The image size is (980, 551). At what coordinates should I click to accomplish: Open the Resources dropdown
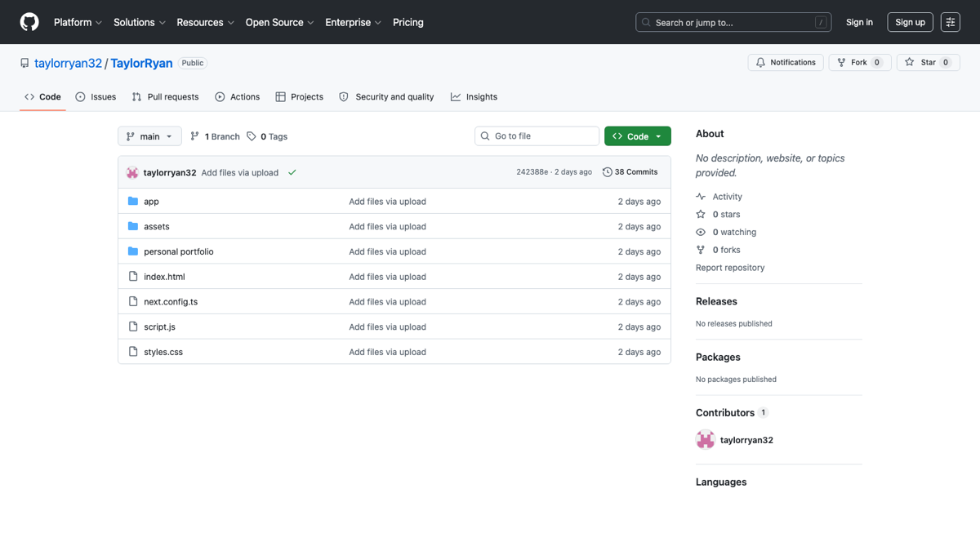pos(205,22)
